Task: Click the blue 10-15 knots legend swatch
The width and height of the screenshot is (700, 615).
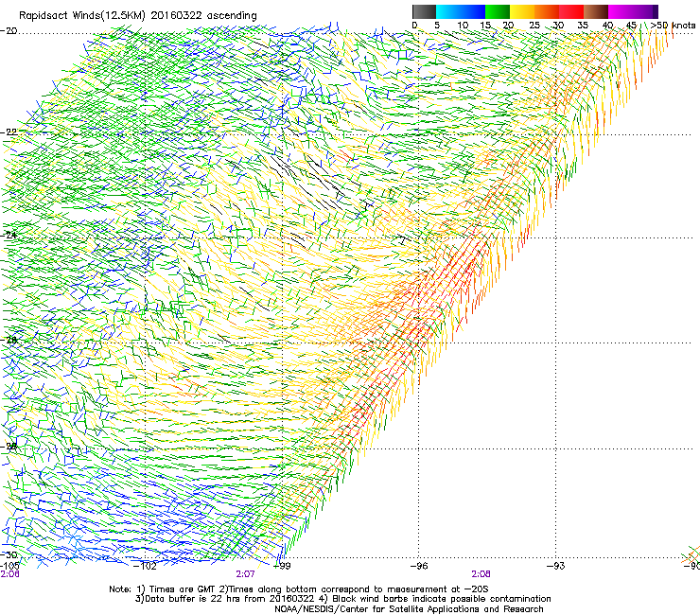Action: (x=473, y=11)
